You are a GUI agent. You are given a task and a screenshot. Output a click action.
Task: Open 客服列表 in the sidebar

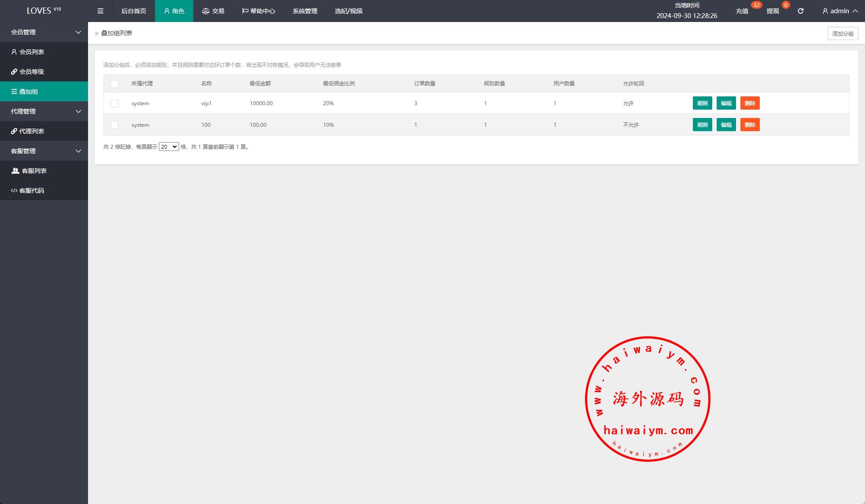click(34, 171)
